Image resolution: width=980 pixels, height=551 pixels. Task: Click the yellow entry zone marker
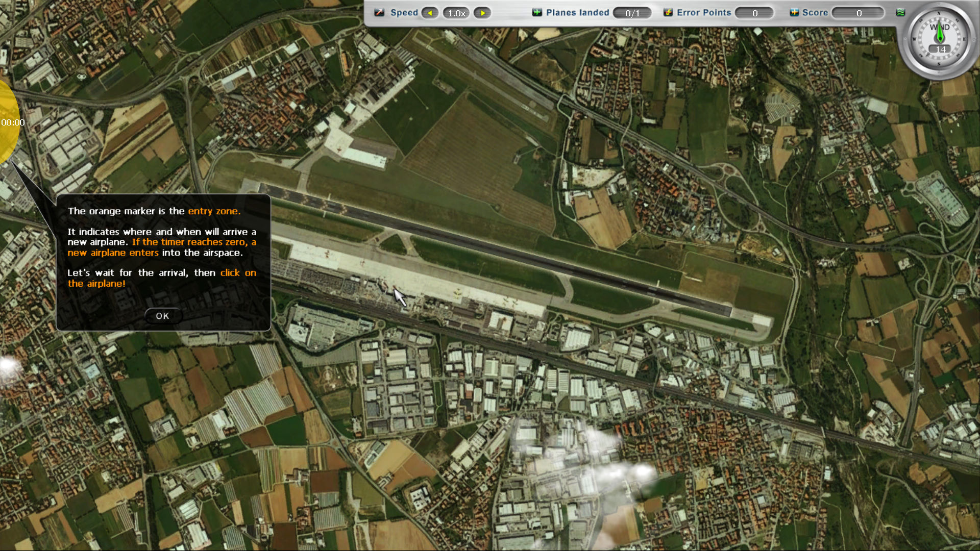(8, 102)
